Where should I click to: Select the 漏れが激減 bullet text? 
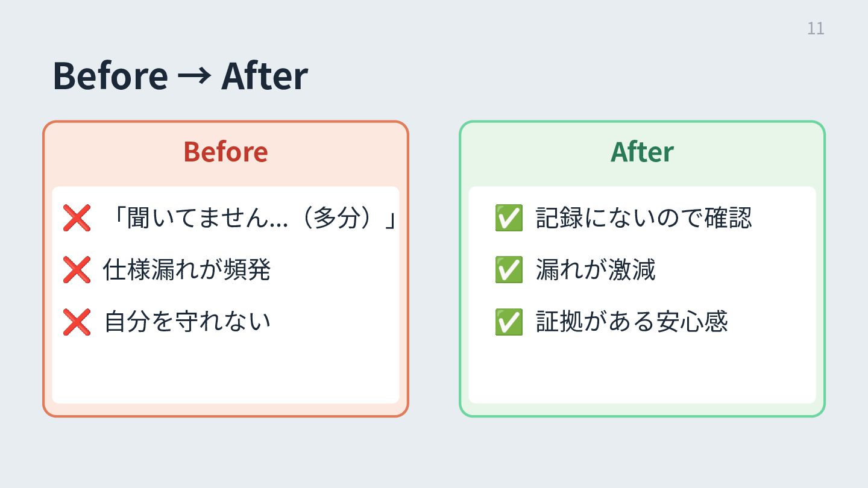tap(596, 269)
